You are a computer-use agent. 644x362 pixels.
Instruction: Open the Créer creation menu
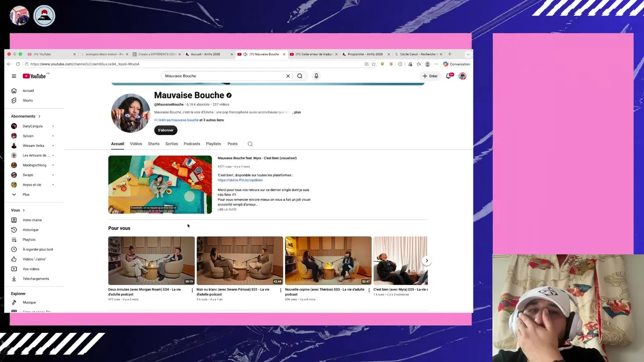[x=430, y=76]
